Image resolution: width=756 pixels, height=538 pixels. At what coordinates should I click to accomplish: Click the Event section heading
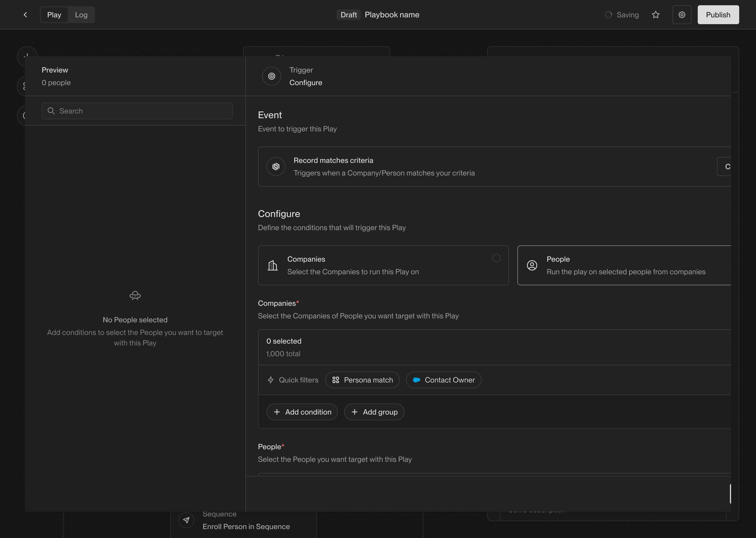click(270, 115)
